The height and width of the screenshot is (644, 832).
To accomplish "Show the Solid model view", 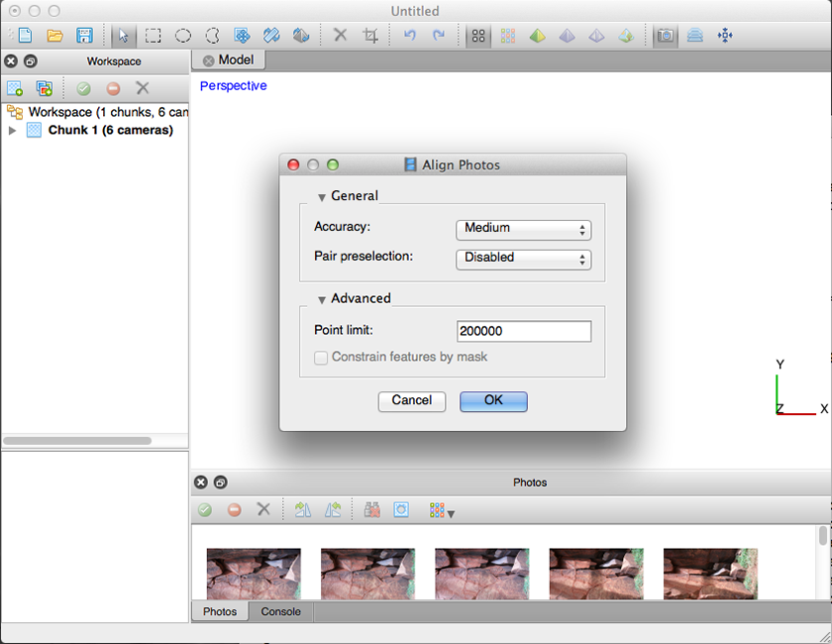I will coord(568,36).
